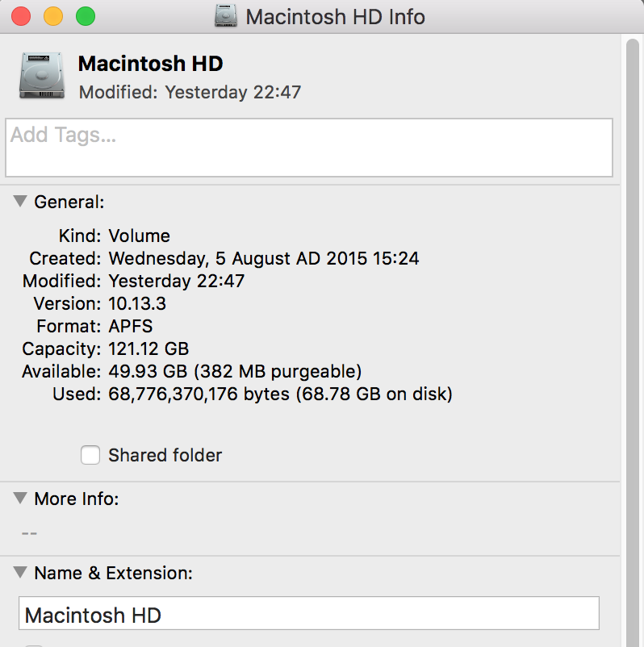The width and height of the screenshot is (644, 647).
Task: Zoom the window with green button
Action: [86, 16]
